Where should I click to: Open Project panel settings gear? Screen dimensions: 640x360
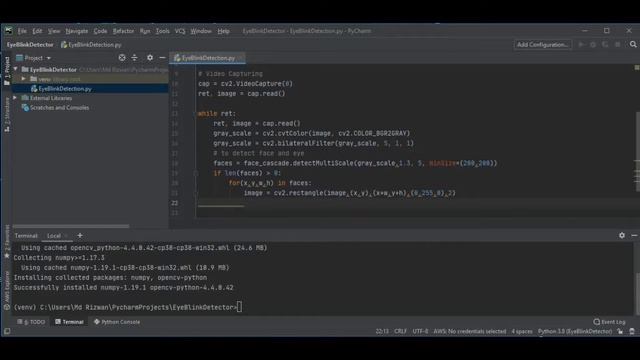[x=150, y=58]
